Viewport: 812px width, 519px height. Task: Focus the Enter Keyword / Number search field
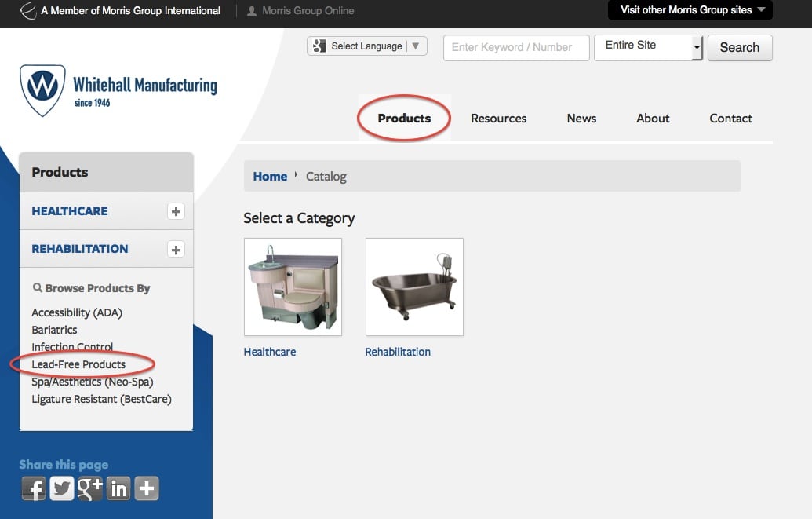click(516, 48)
